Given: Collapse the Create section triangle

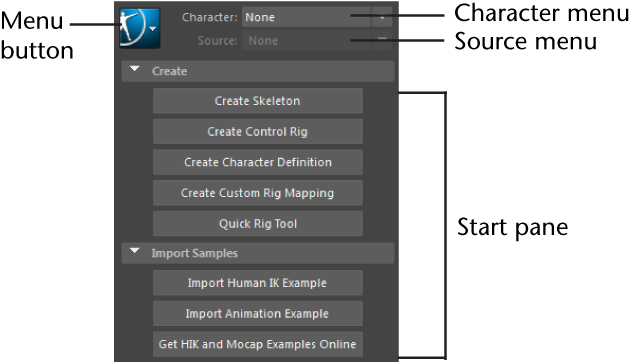Looking at the screenshot, I should tap(135, 69).
